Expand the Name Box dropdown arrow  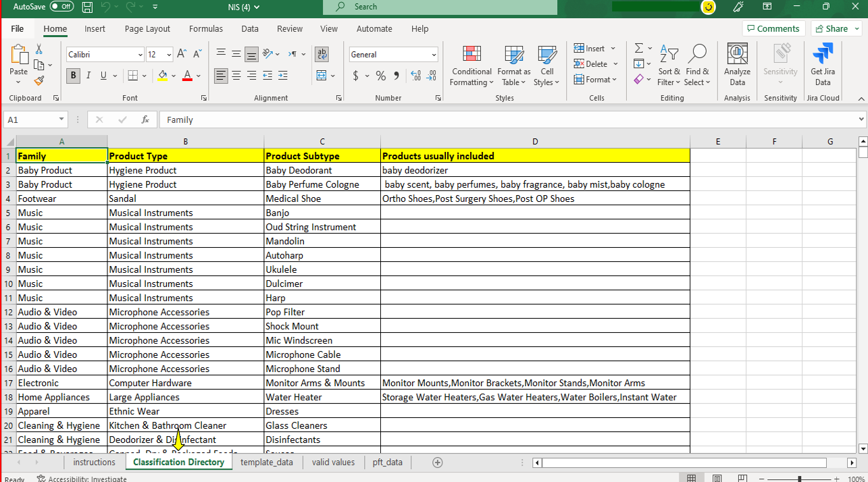[x=61, y=119]
